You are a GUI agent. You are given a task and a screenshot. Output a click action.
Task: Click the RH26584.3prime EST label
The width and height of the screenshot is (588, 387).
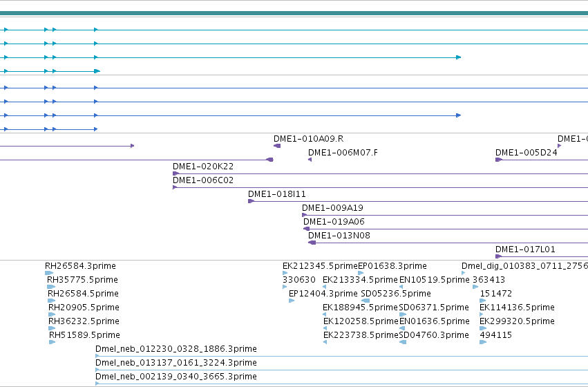tap(80, 266)
